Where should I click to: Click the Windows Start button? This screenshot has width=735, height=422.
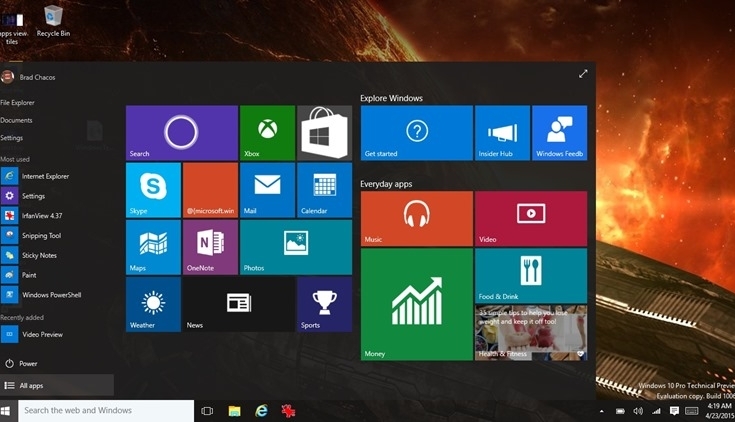click(7, 411)
